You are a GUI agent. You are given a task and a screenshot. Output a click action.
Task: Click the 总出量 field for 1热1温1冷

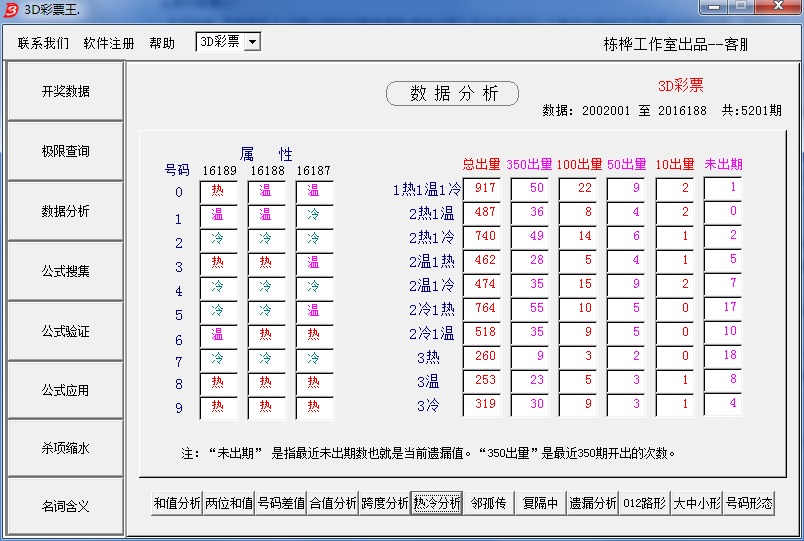[482, 189]
